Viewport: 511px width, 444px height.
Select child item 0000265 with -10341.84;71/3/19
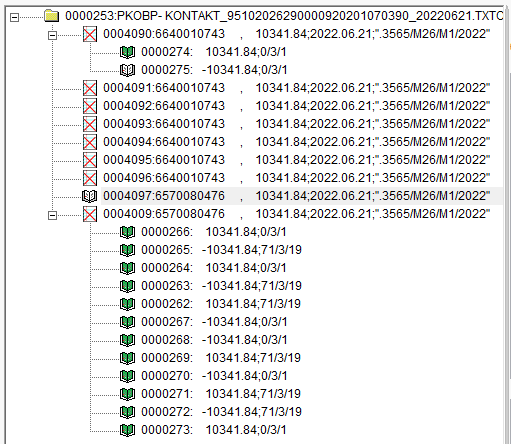pos(221,250)
